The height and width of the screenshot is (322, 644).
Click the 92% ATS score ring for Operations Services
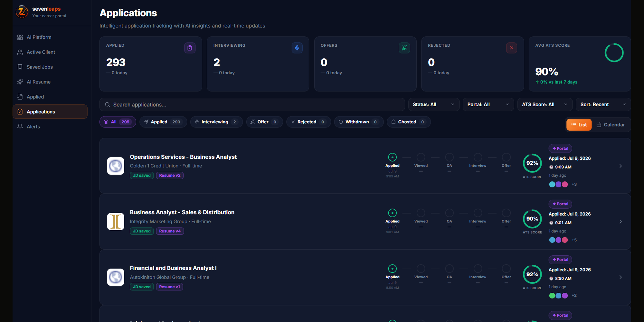click(532, 163)
